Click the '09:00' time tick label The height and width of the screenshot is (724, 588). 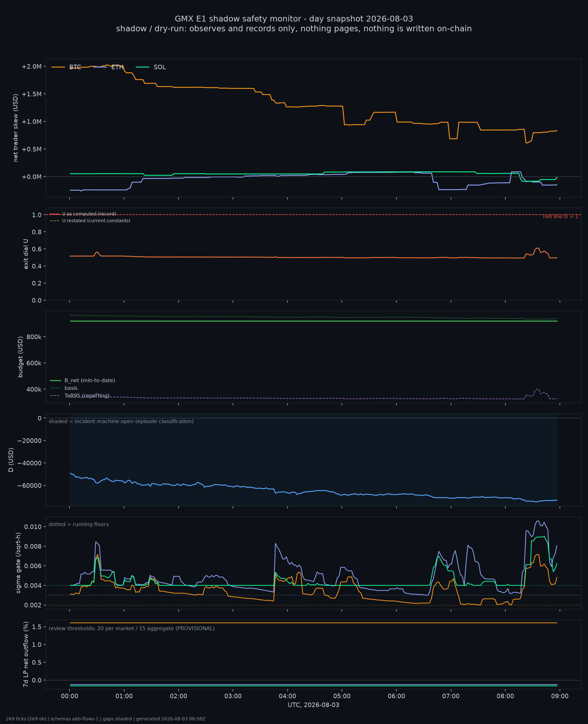[560, 696]
